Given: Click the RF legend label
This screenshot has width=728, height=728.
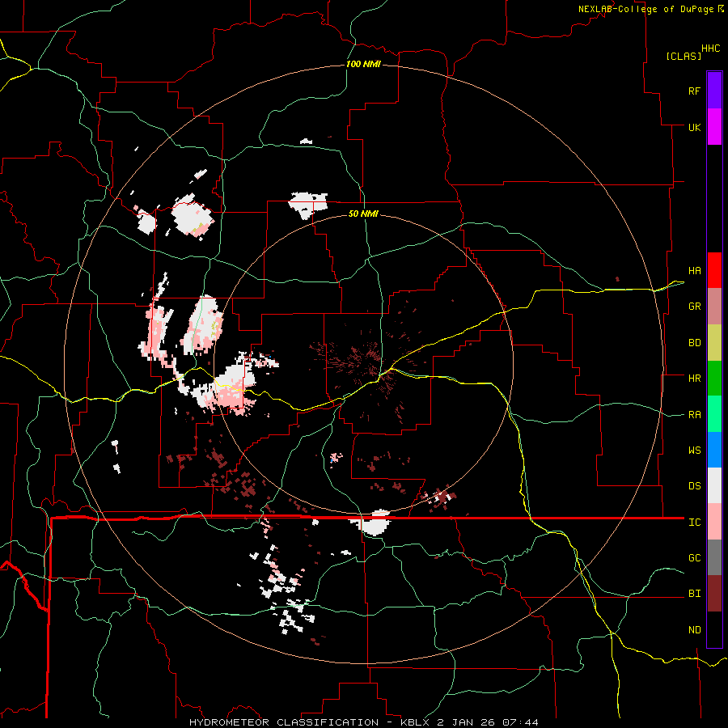Looking at the screenshot, I should coord(694,91).
